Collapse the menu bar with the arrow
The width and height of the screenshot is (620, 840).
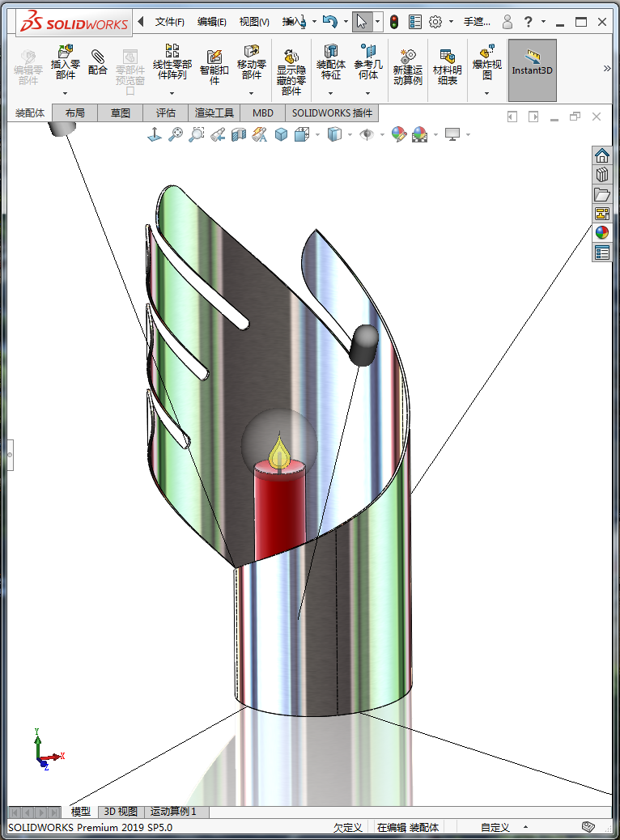(x=141, y=21)
